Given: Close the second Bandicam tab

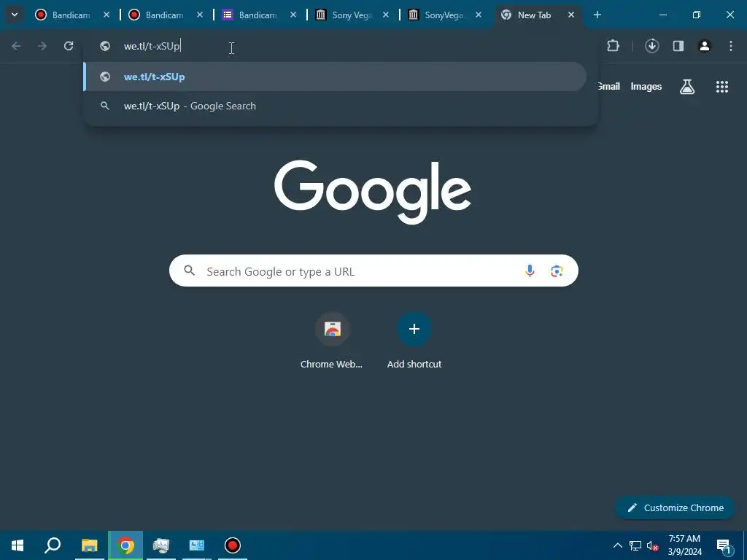Looking at the screenshot, I should click(200, 15).
